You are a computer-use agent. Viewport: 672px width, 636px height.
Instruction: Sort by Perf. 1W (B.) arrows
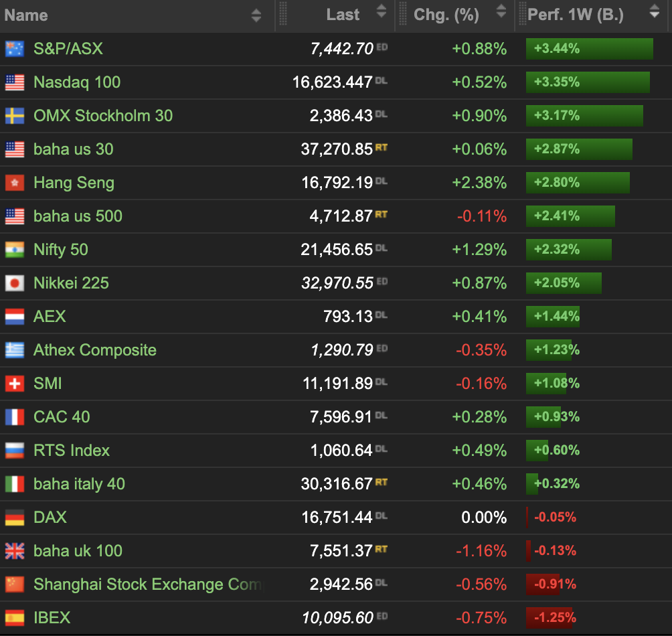point(654,11)
